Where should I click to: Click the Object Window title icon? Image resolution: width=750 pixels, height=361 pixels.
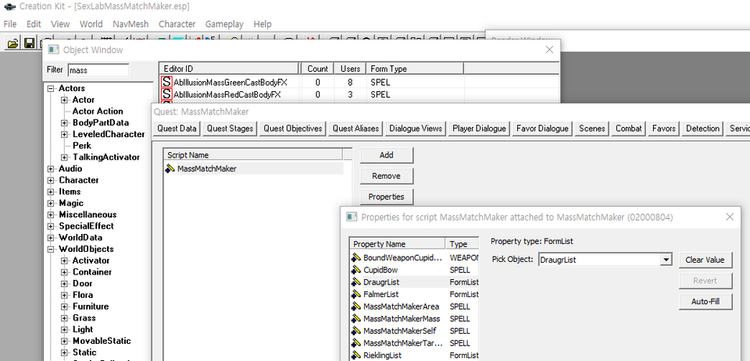pos(54,50)
